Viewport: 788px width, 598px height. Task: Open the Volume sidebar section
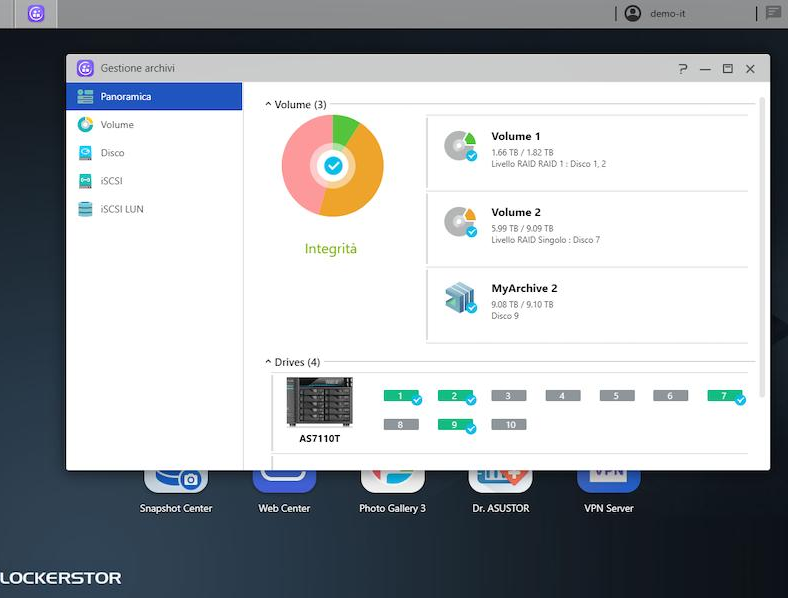154,125
